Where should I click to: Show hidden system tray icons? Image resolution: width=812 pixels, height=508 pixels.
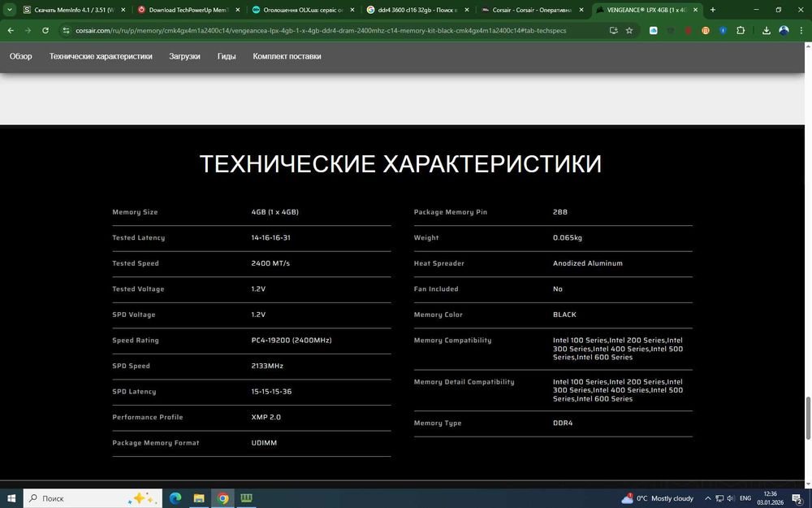point(708,498)
